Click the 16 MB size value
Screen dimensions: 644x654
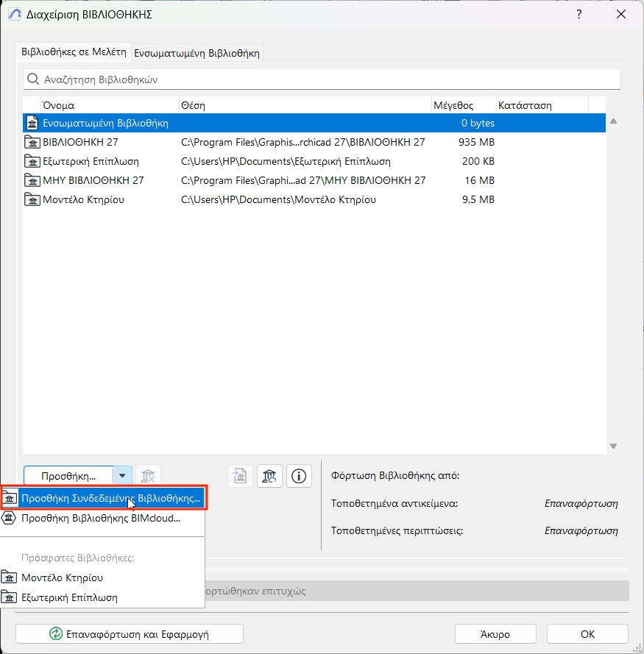coord(480,180)
